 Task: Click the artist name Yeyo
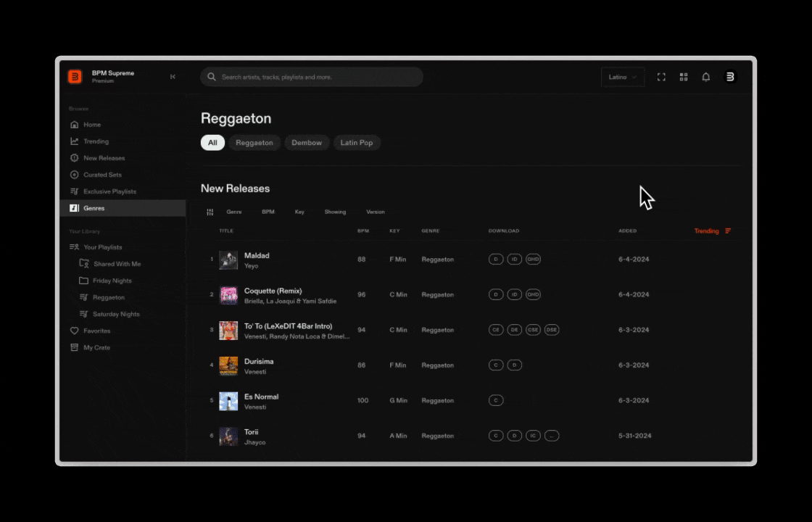click(251, 265)
